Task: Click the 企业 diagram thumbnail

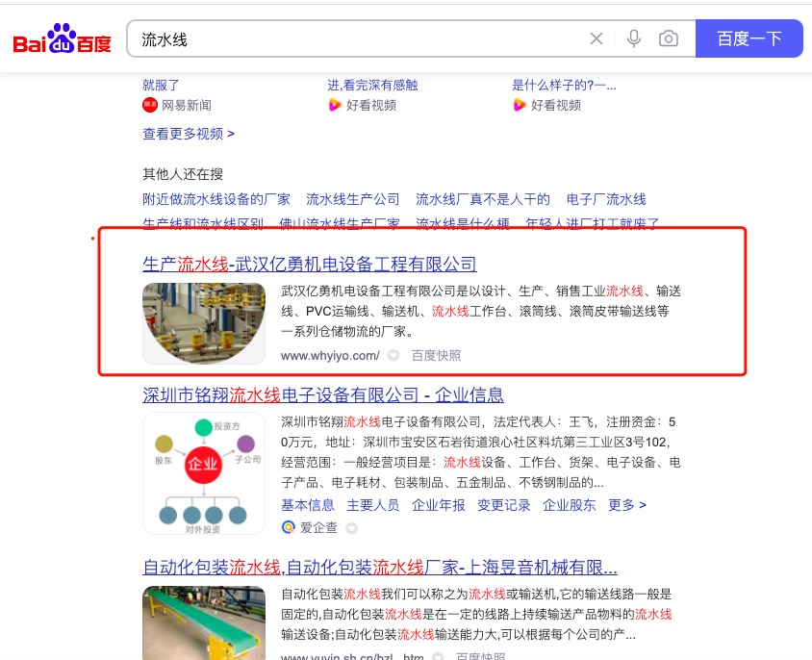Action: coord(204,473)
